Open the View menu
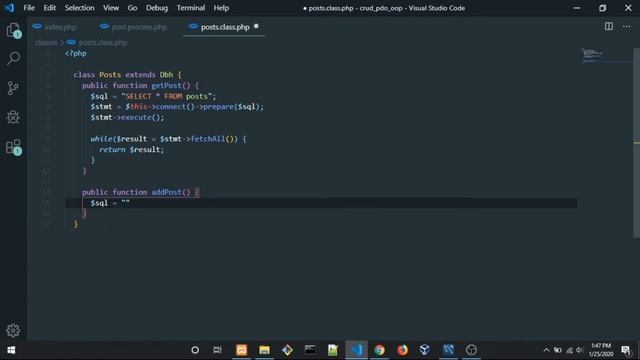The height and width of the screenshot is (360, 640). point(111,8)
